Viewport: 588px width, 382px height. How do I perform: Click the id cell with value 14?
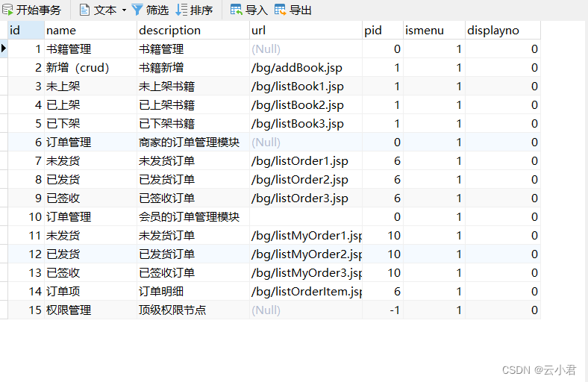(x=26, y=291)
